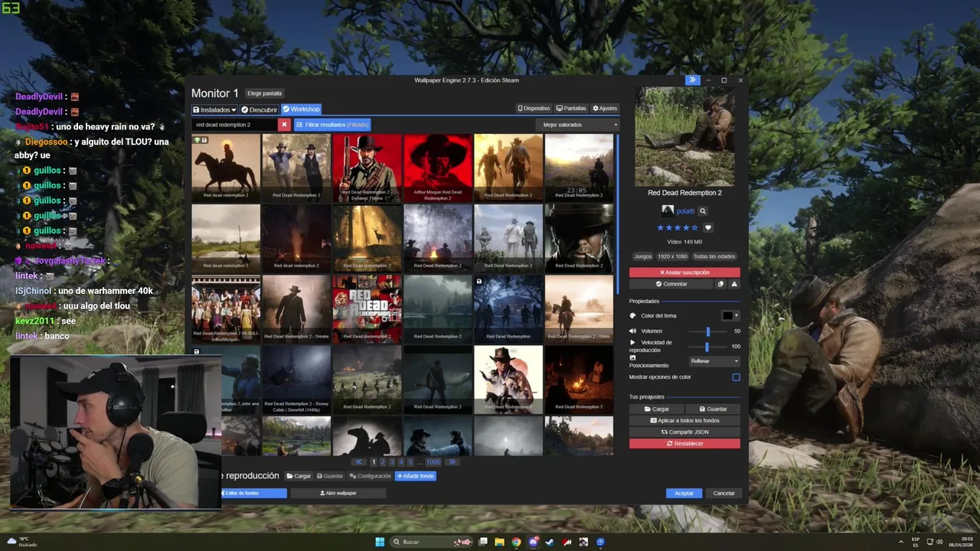
Task: Expand the theme color picker dropdown arrow
Action: tap(737, 315)
